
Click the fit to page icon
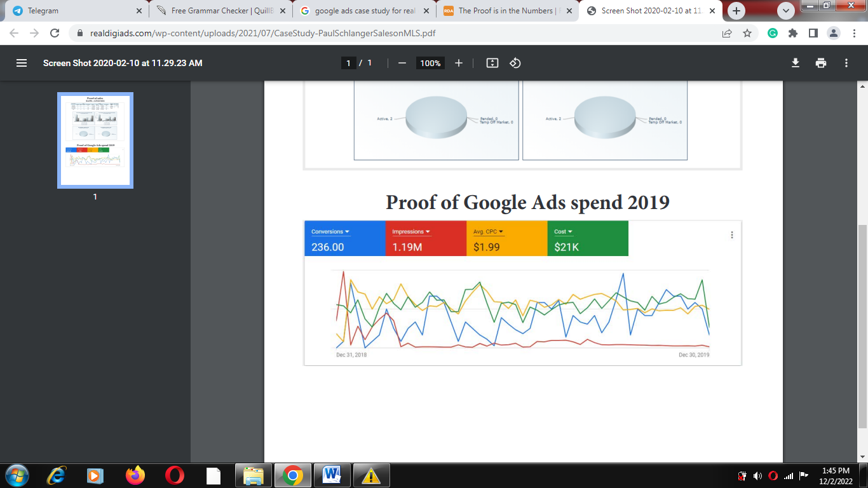coord(492,63)
